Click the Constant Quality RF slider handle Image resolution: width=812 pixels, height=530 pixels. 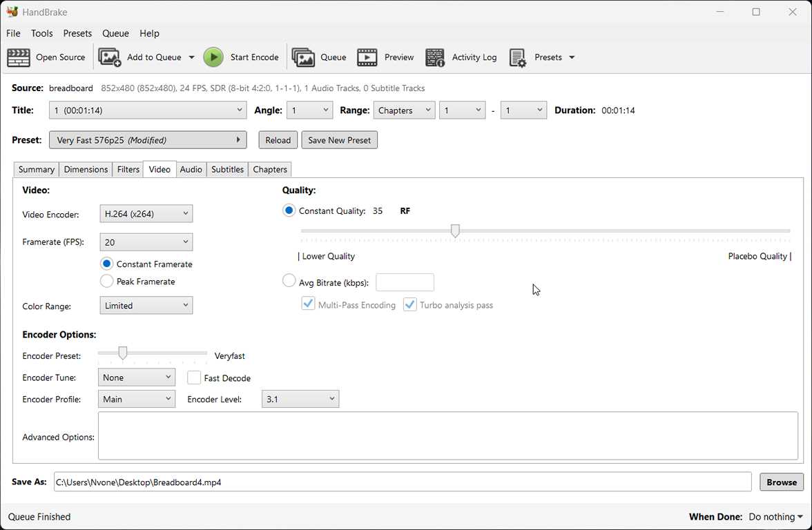click(455, 230)
